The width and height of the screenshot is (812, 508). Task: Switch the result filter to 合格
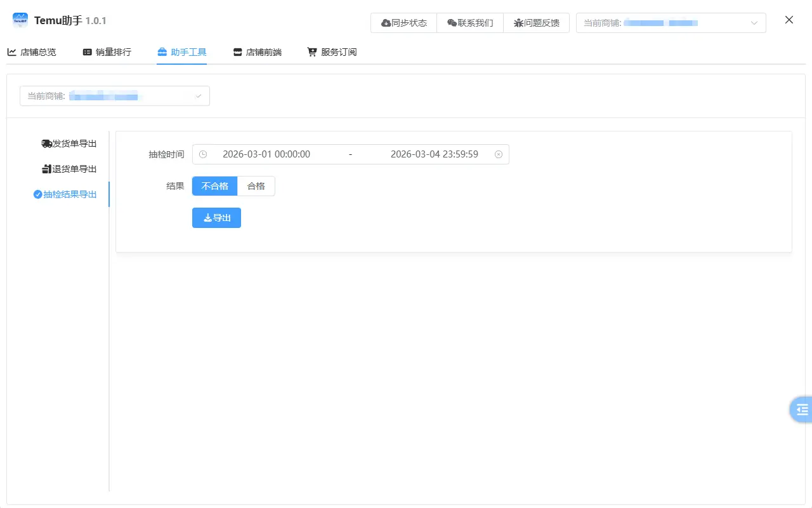(256, 185)
